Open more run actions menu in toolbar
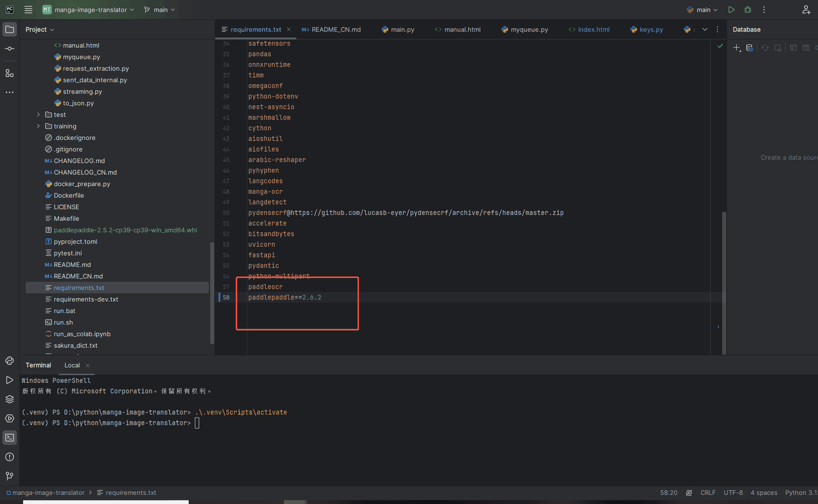818x504 pixels. (764, 10)
